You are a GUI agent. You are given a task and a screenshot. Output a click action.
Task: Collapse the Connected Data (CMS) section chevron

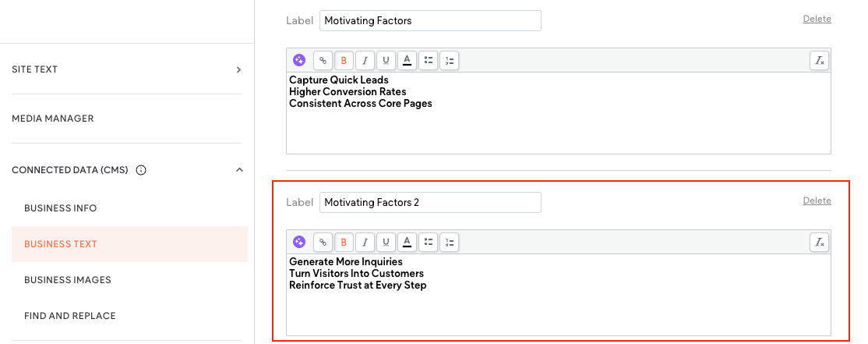click(x=238, y=170)
